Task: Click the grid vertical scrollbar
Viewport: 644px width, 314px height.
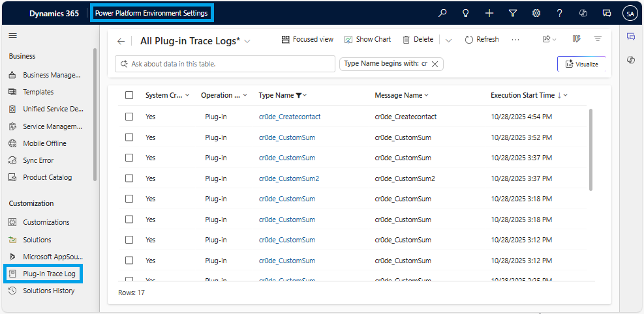Action: (591, 150)
